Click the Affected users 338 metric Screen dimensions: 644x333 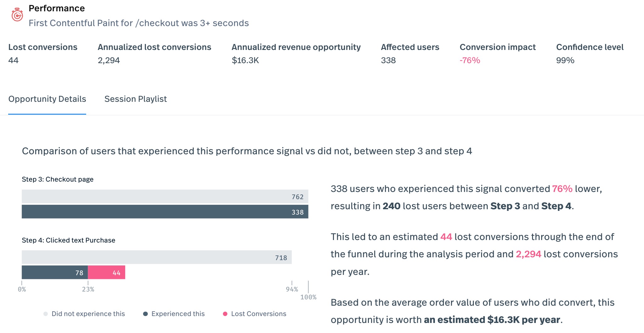pos(388,60)
